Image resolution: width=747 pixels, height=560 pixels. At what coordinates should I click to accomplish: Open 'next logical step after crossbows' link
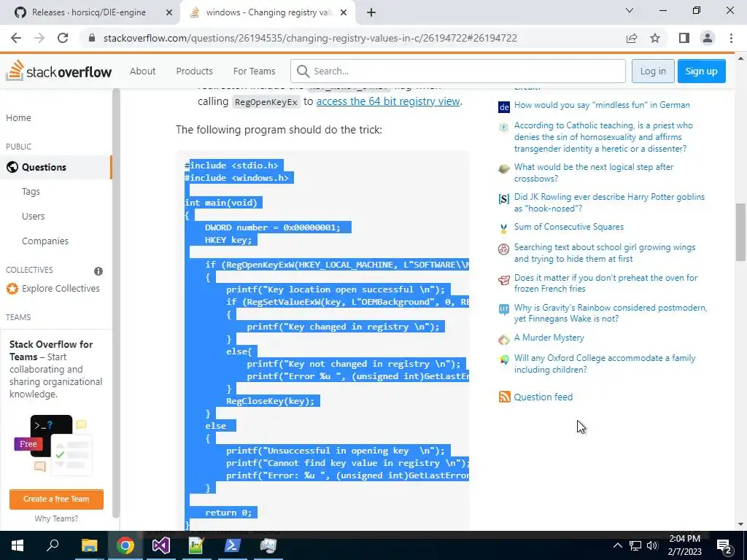point(594,172)
